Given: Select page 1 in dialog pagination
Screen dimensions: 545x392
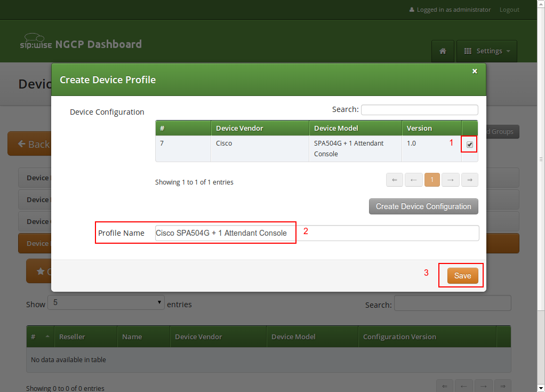Looking at the screenshot, I should (x=432, y=180).
